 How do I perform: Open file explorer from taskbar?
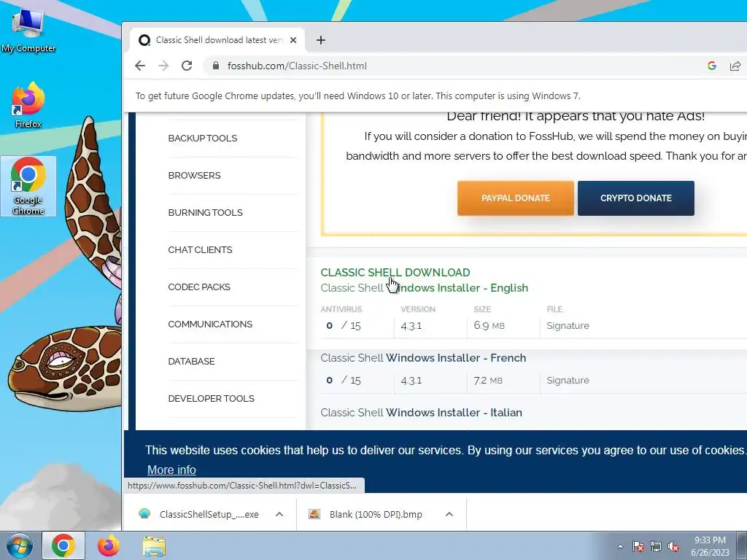[154, 546]
